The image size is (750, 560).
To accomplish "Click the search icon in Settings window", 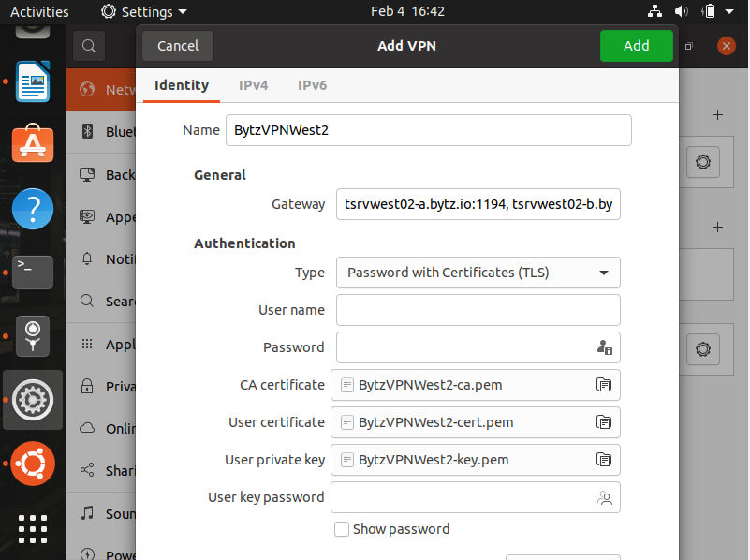I will [89, 46].
